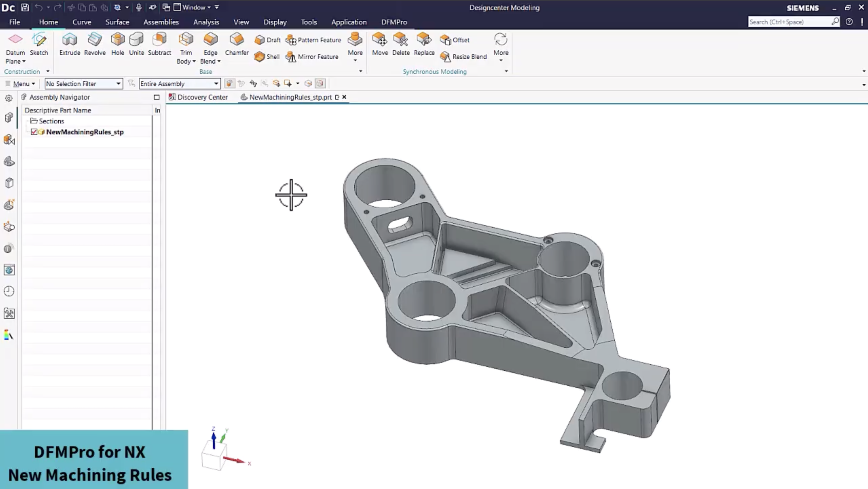
Task: Open the File menu
Action: 15,22
